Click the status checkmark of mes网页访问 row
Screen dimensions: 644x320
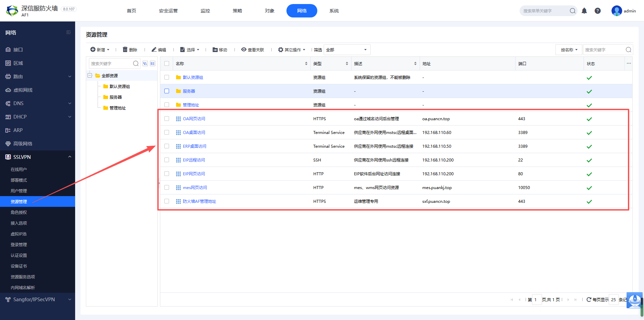tap(589, 188)
